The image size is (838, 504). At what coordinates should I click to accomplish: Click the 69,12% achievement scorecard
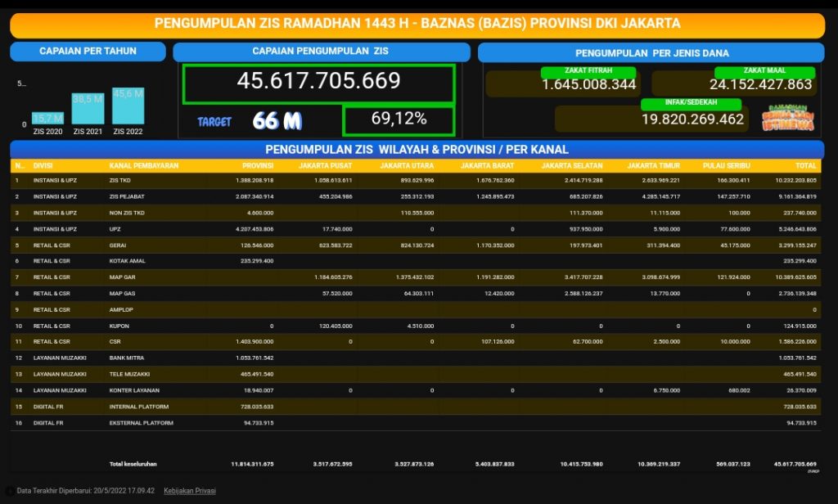[399, 119]
